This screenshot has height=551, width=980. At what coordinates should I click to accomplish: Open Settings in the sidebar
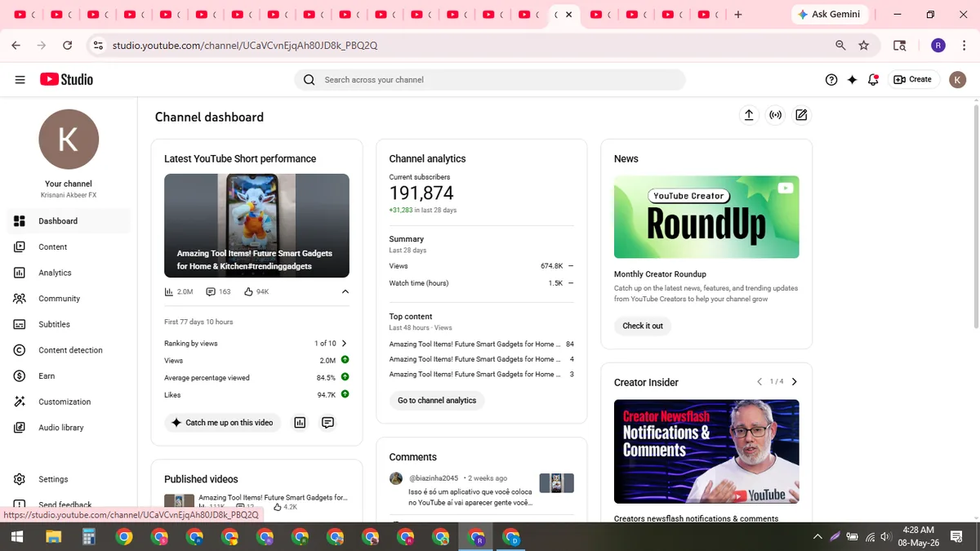pyautogui.click(x=69, y=479)
